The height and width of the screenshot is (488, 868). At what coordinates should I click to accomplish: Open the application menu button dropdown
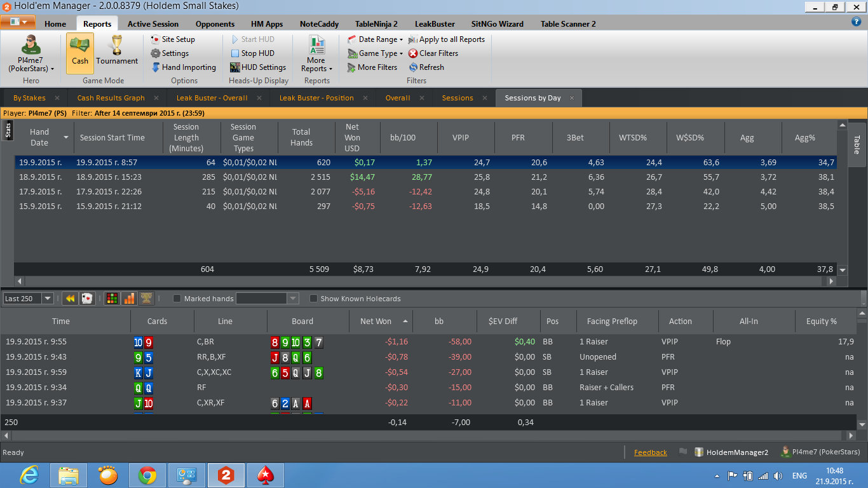(18, 22)
